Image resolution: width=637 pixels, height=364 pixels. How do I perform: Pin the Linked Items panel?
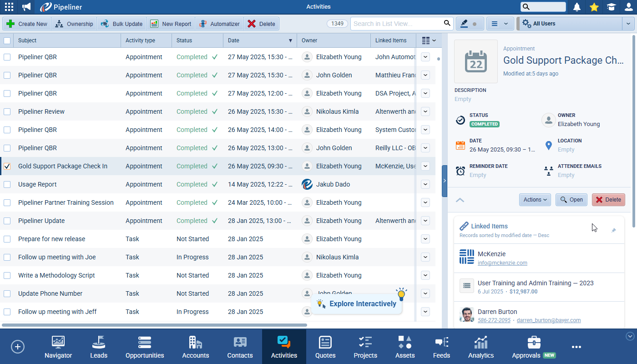[613, 231]
